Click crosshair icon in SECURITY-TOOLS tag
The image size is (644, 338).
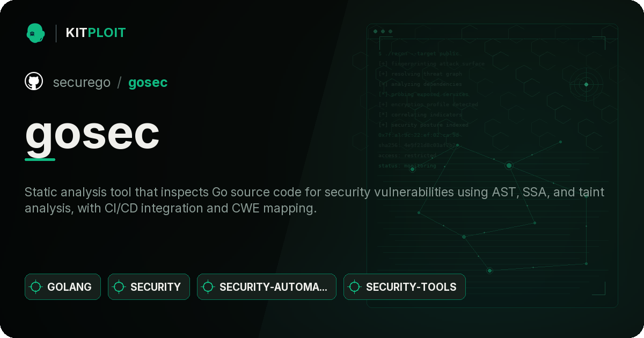[355, 286]
